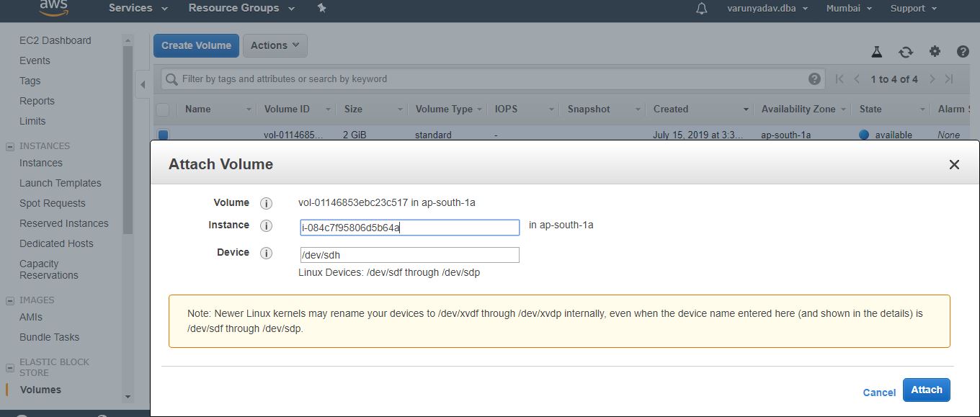Click inside the Device input field

click(409, 254)
